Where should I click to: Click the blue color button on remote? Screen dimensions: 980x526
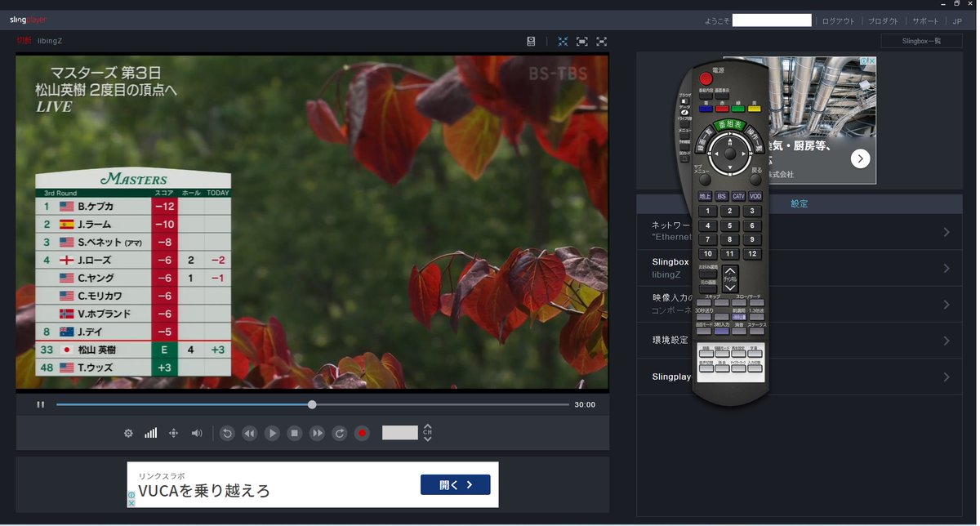pos(706,108)
